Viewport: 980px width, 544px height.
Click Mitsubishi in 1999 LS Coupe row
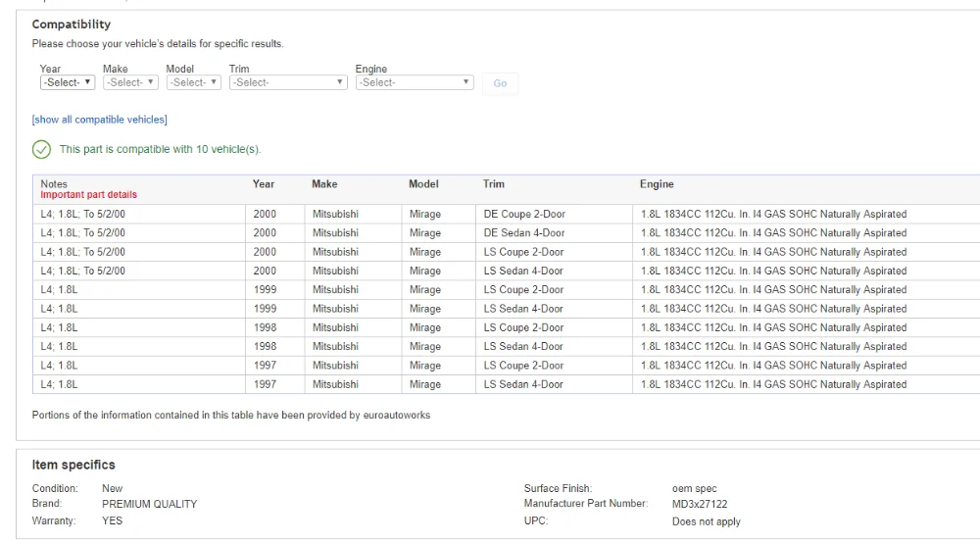tap(335, 289)
